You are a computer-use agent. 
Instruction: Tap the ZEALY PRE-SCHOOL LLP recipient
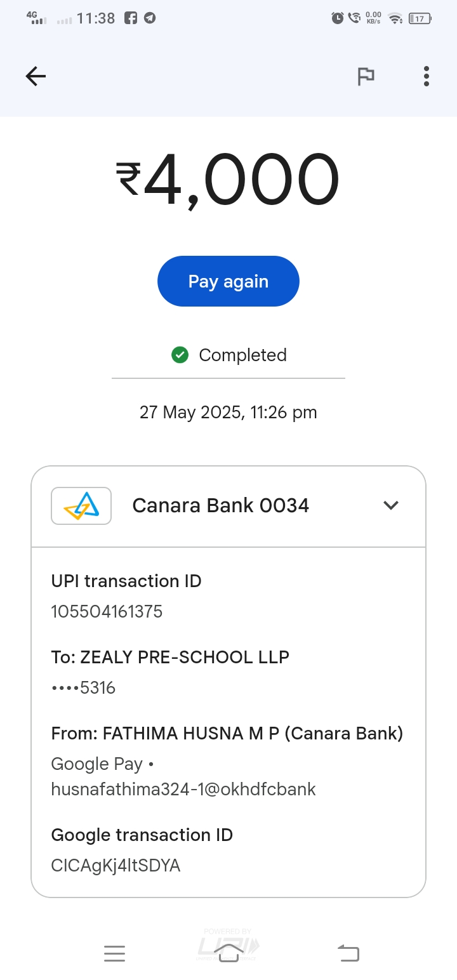coord(170,657)
